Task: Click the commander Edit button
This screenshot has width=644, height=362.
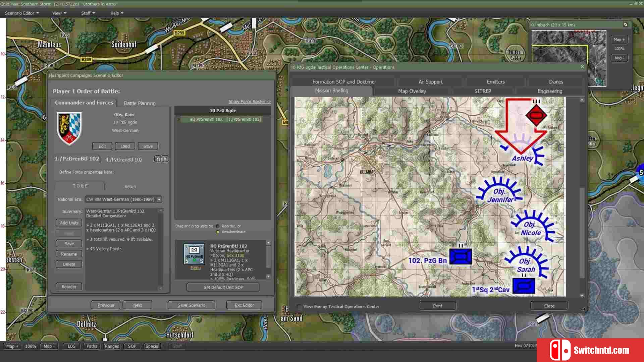Action: (102, 146)
